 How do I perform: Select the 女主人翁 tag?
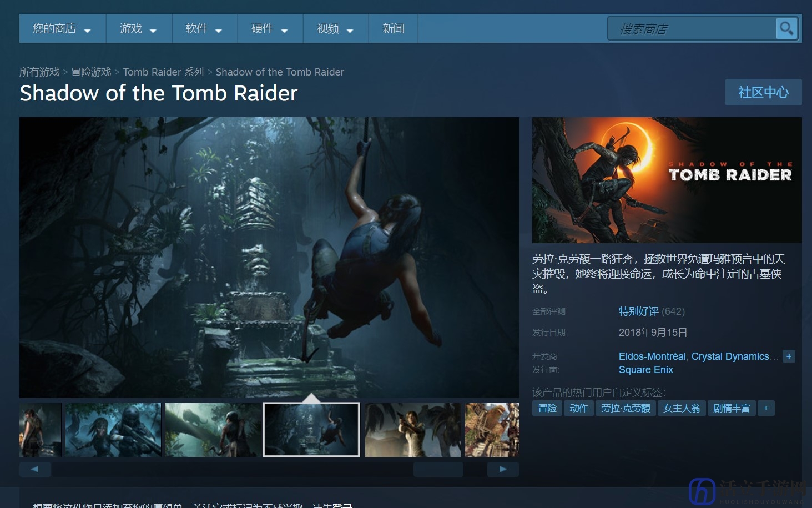tap(682, 408)
